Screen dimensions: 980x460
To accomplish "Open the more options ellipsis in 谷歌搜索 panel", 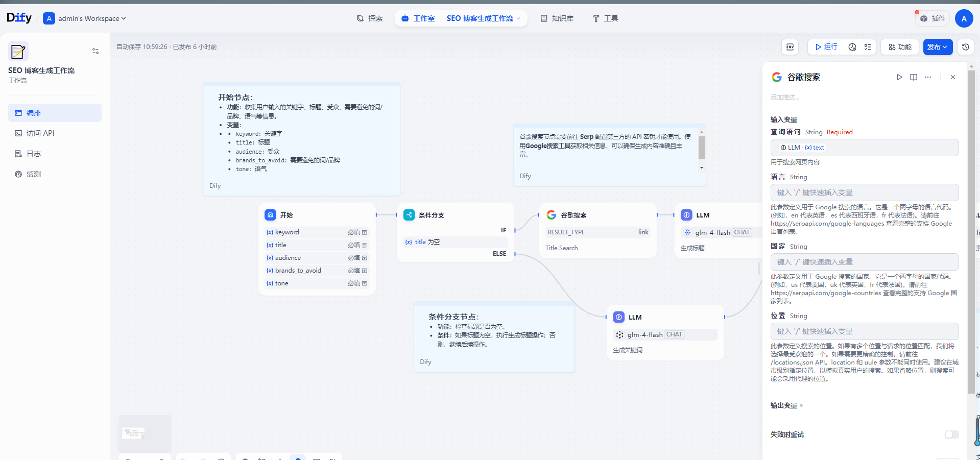I will 928,77.
